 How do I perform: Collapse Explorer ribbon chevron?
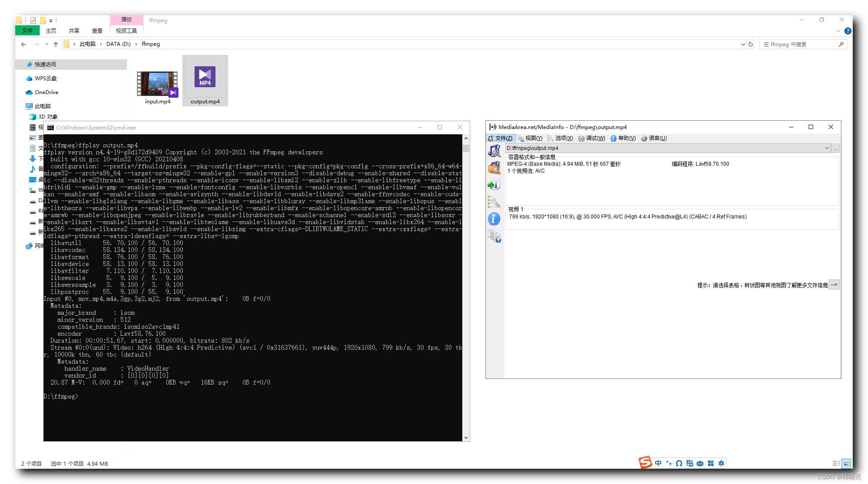coord(838,31)
